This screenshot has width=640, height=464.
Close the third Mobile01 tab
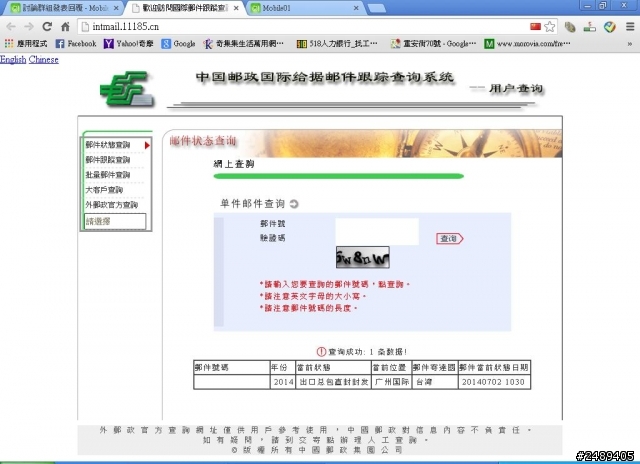pyautogui.click(x=356, y=8)
